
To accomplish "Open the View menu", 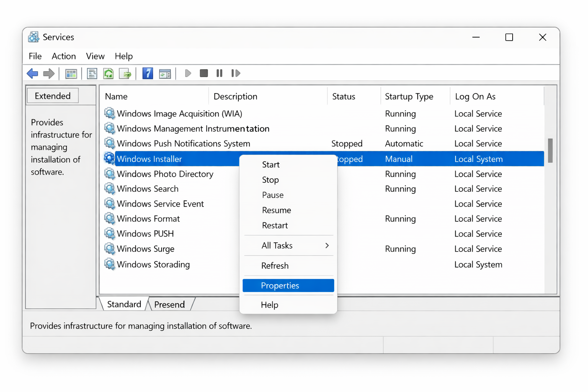I will (x=95, y=56).
